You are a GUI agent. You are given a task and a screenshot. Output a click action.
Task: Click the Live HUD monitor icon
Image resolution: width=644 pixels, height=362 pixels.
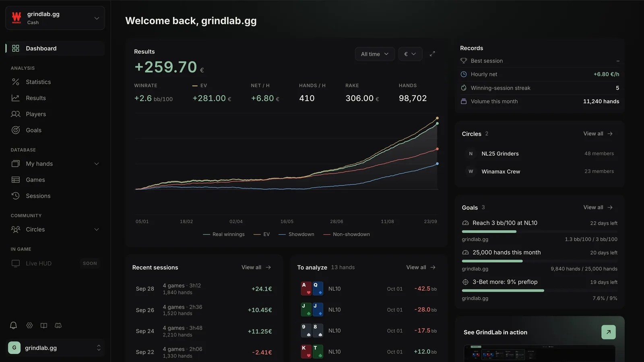[16, 263]
